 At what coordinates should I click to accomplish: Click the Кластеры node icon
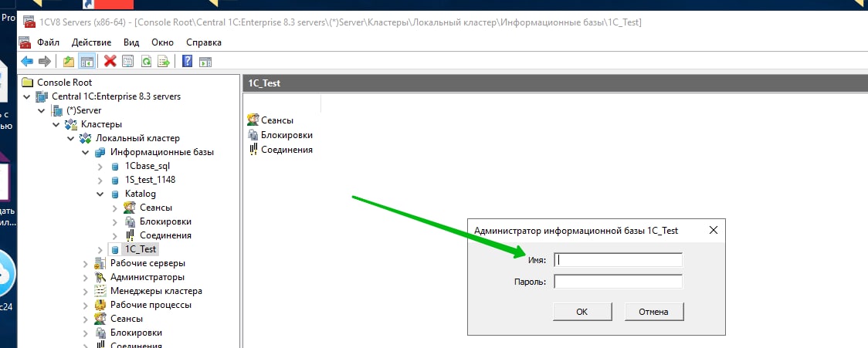[x=71, y=124]
